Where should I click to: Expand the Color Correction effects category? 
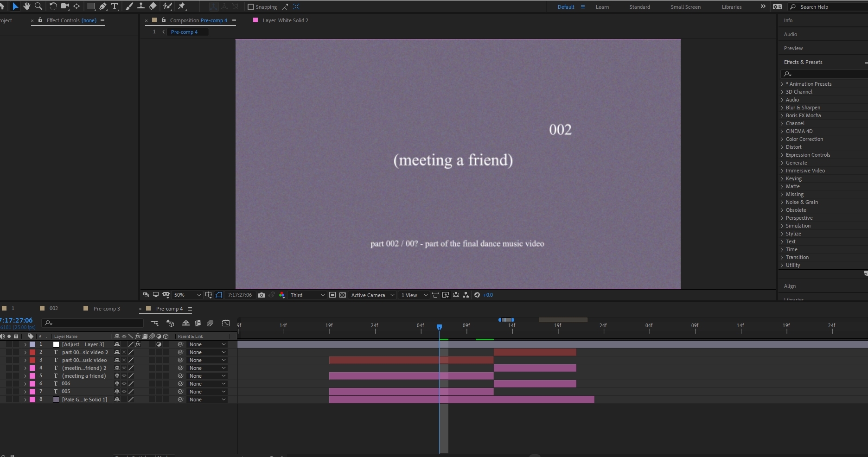tap(804, 139)
